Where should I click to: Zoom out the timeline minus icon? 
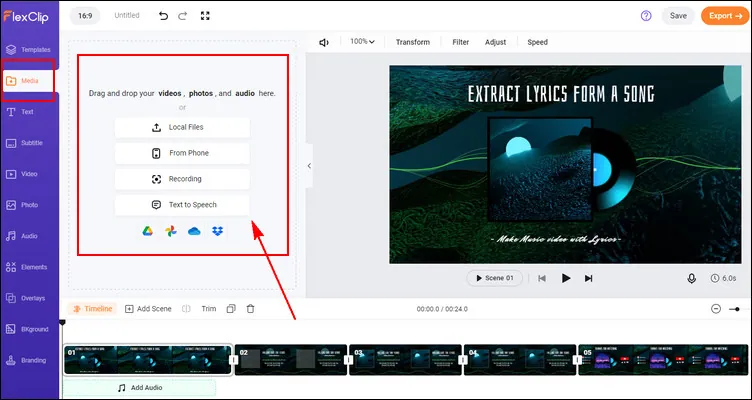pyautogui.click(x=716, y=309)
